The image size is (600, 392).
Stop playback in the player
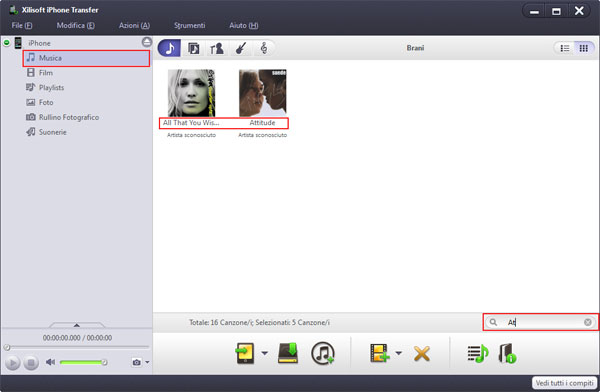pyautogui.click(x=31, y=363)
